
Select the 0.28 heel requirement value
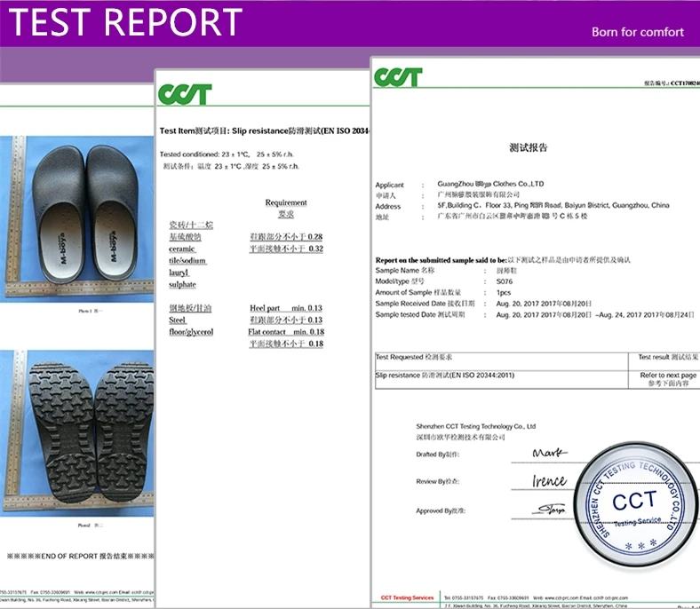(315, 237)
